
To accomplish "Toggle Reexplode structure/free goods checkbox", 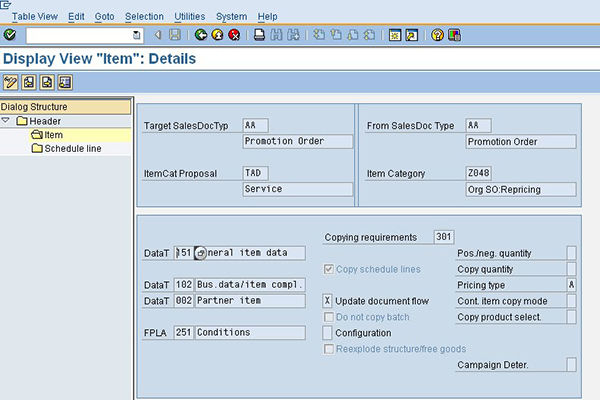I will 329,349.
